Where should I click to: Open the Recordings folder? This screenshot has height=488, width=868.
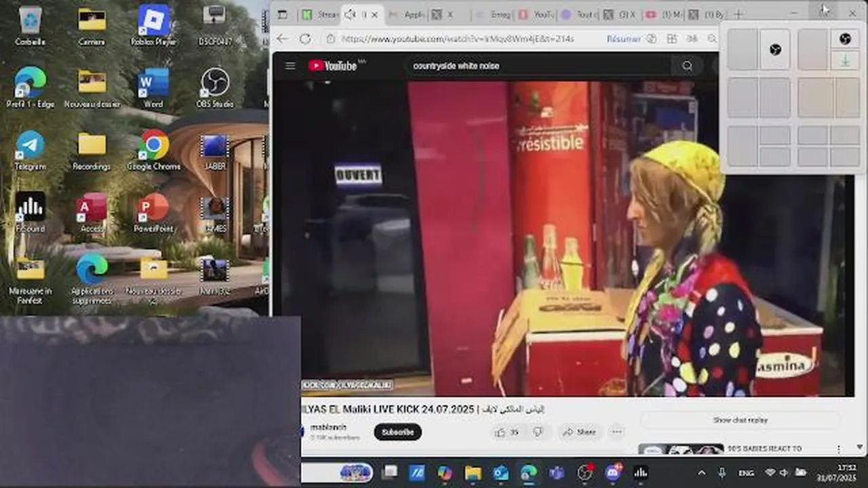[92, 150]
